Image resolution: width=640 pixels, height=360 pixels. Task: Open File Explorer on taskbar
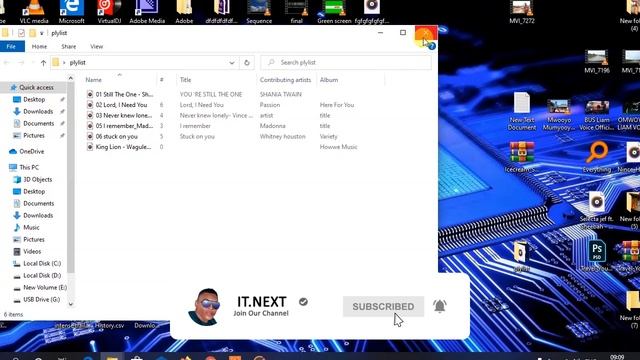[112, 356]
